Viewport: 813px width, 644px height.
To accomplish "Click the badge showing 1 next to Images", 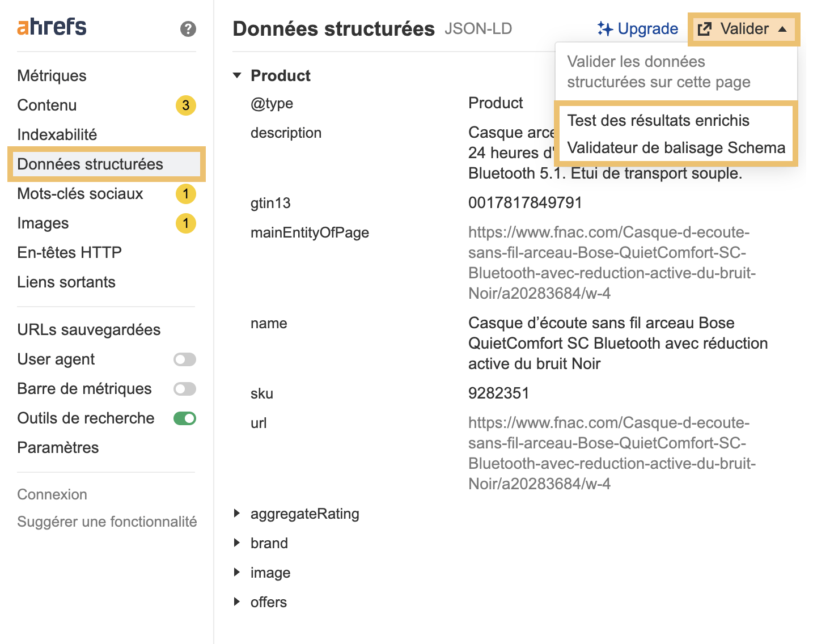I will coord(185,223).
